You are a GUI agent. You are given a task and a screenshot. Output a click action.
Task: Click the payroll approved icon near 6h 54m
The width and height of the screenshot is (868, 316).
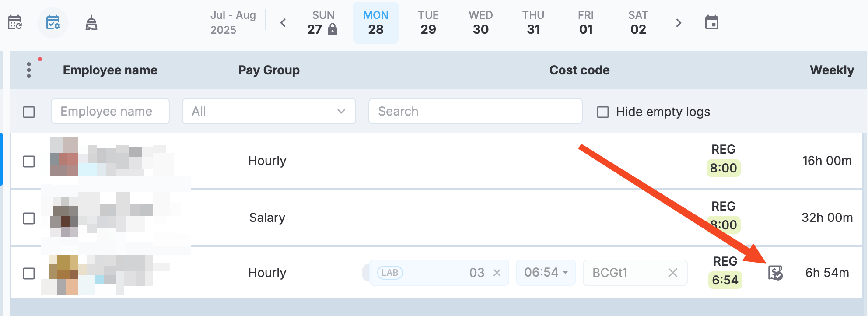pyautogui.click(x=775, y=273)
